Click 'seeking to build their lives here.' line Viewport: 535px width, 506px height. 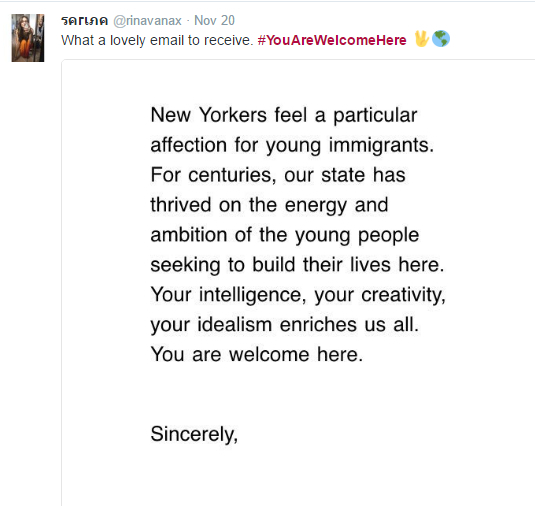click(x=297, y=265)
